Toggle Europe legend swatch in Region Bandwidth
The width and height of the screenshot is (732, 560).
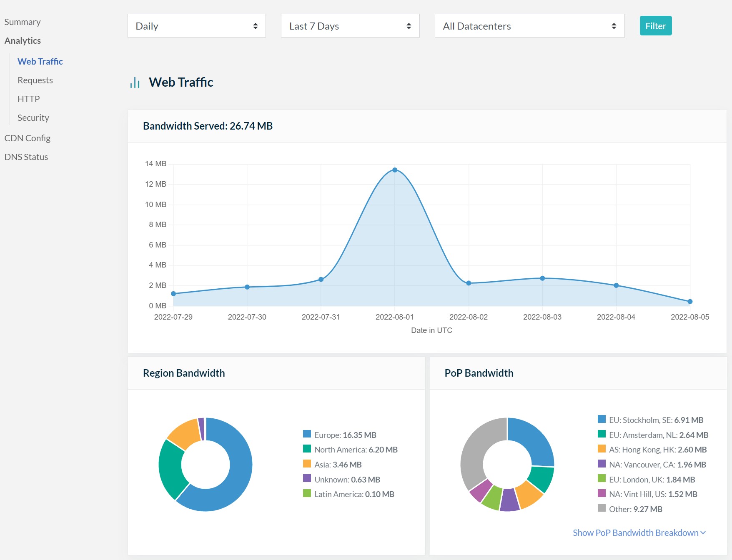(x=307, y=434)
